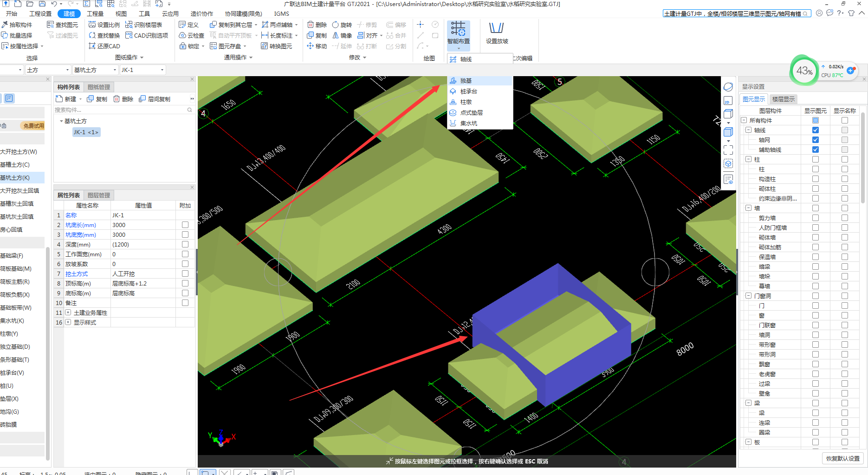Screen dimensions: 868x475
Task: Check 连梁 display name checkbox
Action: (x=845, y=423)
